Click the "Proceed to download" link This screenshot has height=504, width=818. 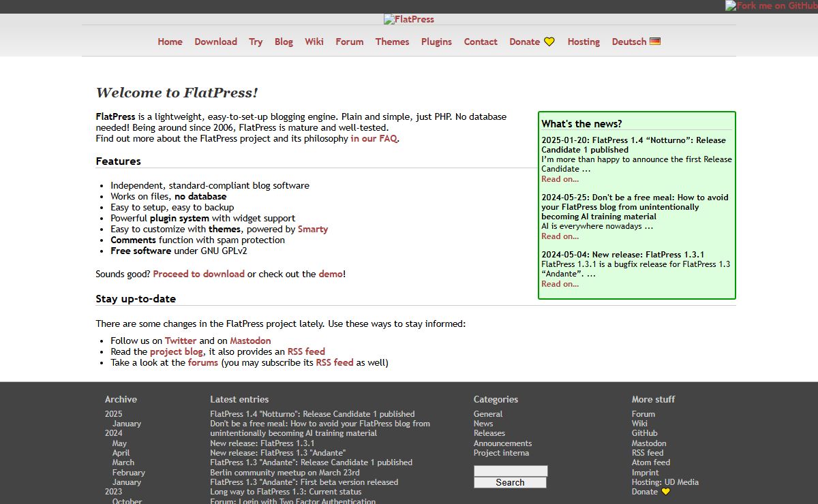click(x=199, y=274)
